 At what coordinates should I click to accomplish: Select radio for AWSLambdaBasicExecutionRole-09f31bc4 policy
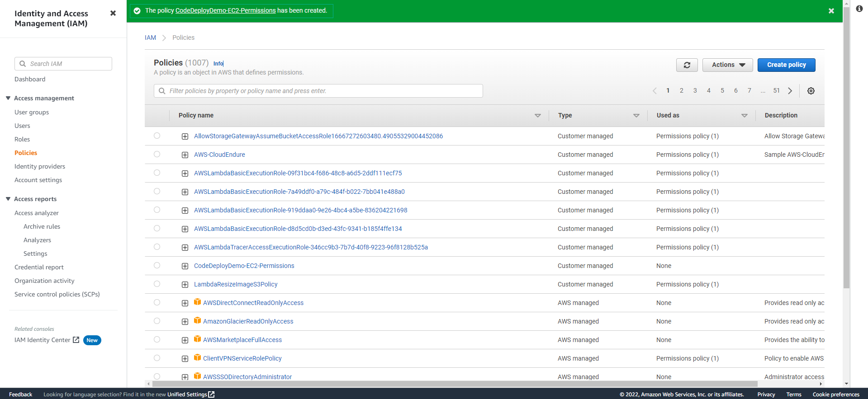pyautogui.click(x=157, y=173)
